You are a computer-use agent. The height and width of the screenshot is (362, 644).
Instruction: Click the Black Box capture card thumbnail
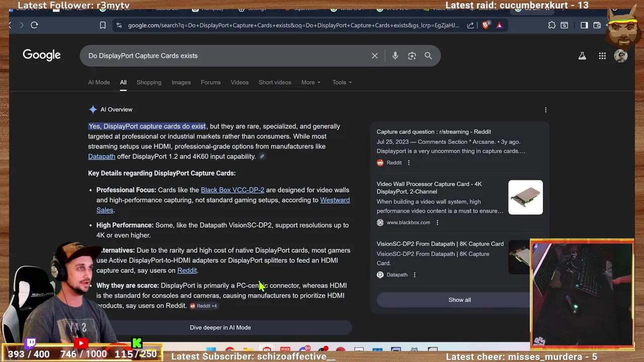[x=526, y=197]
